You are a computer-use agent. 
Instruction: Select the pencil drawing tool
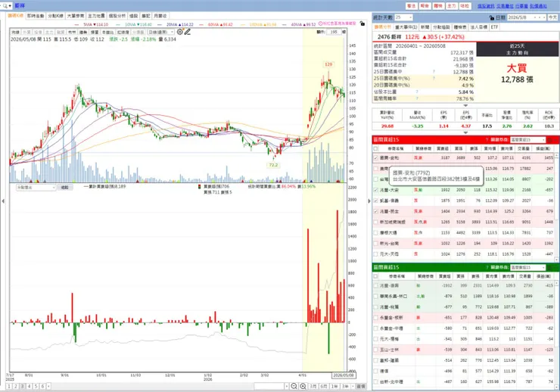tap(188, 32)
